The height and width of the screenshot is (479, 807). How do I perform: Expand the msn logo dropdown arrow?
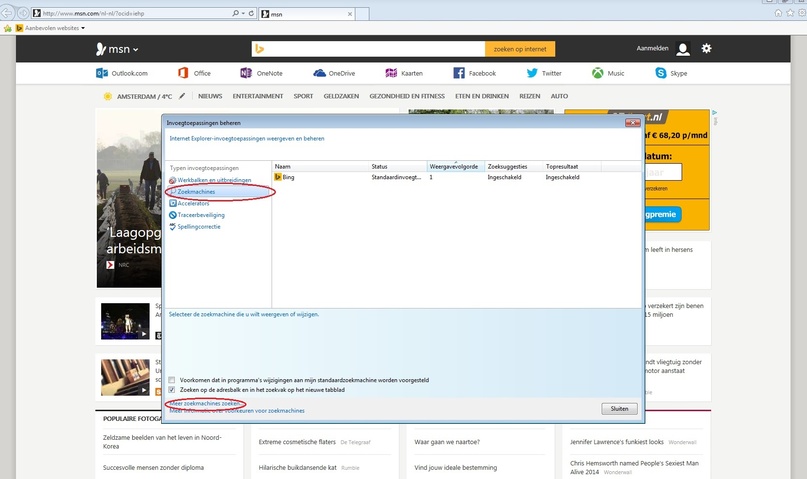pos(136,50)
